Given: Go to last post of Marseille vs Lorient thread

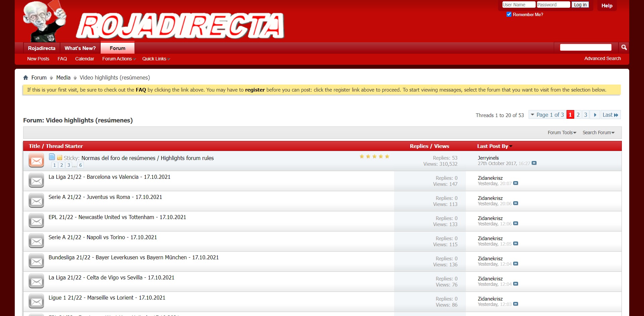Looking at the screenshot, I should (516, 304).
